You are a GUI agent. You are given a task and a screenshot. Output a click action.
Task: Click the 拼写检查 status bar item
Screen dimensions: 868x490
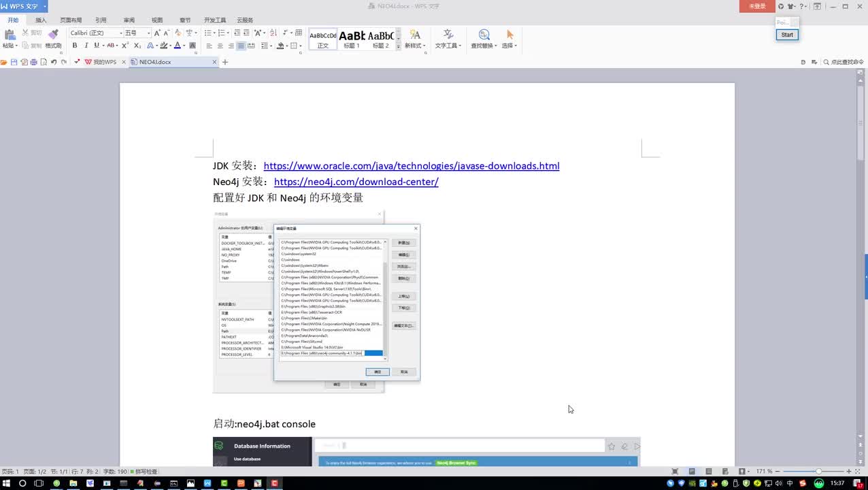point(144,472)
